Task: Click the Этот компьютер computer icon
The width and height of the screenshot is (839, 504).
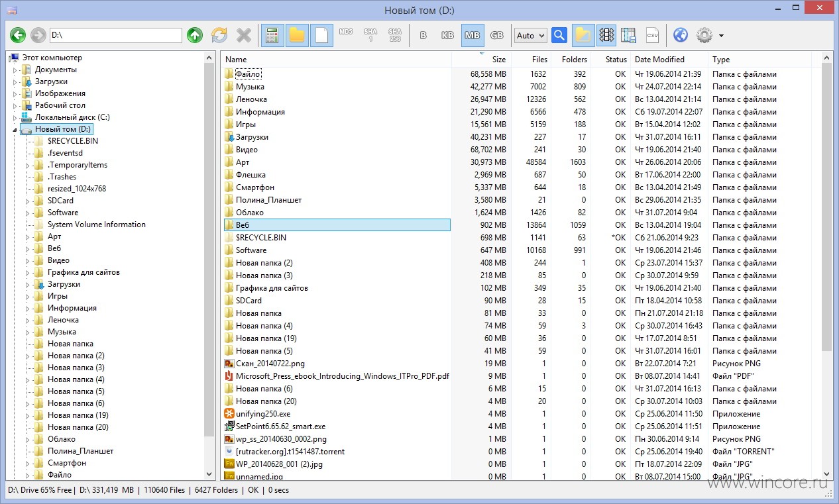Action: [x=14, y=58]
